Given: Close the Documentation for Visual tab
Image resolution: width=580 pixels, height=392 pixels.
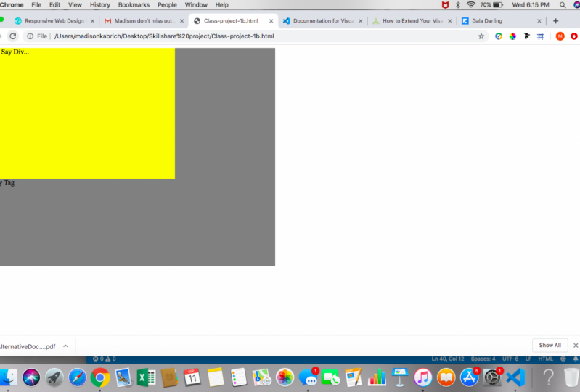Looking at the screenshot, I should (360, 21).
